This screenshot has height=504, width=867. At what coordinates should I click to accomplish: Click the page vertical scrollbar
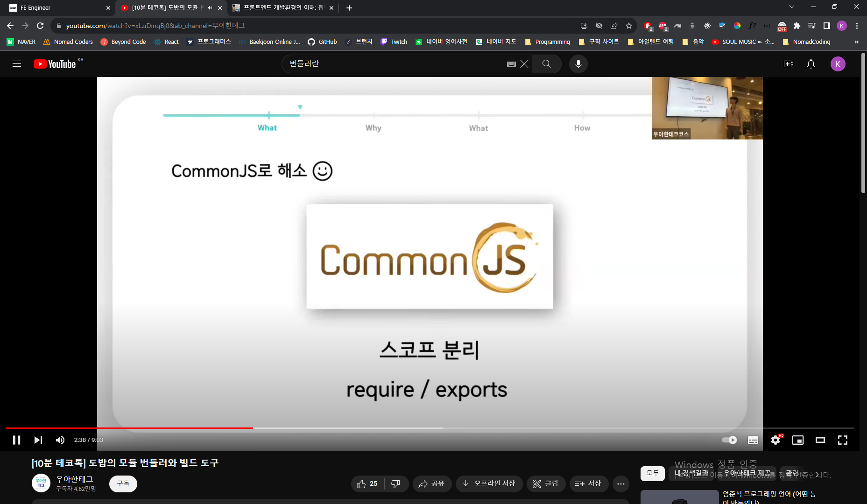pyautogui.click(x=863, y=123)
